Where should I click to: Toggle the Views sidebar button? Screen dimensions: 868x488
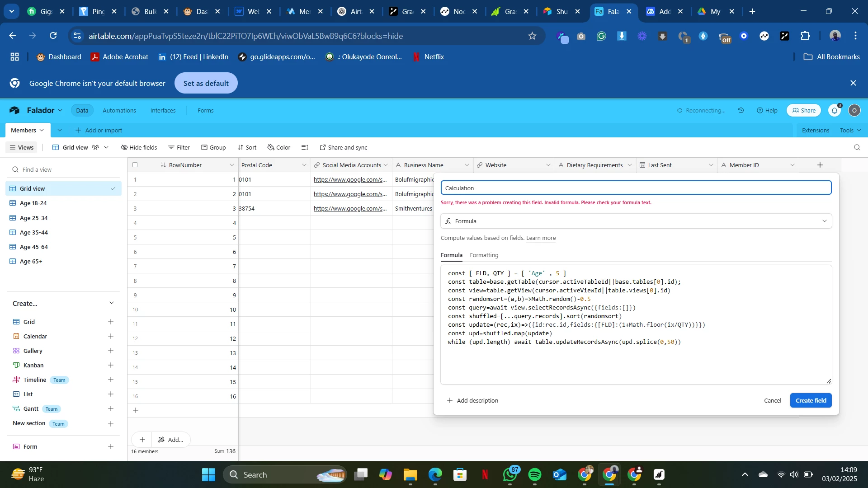tap(21, 148)
